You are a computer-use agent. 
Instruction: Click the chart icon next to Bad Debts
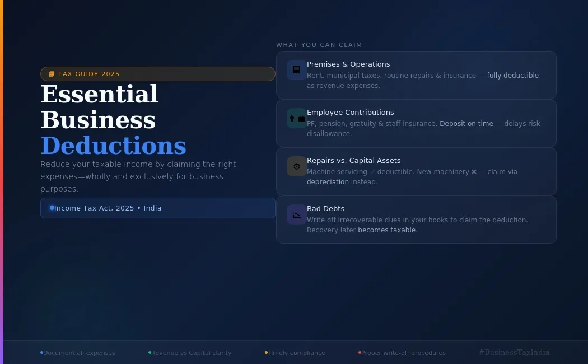(296, 214)
